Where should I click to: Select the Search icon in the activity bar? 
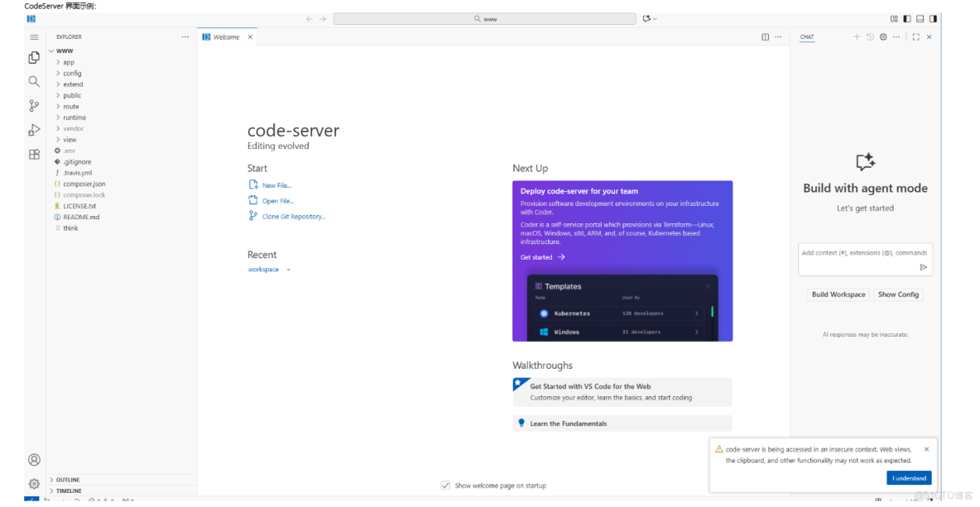(33, 81)
